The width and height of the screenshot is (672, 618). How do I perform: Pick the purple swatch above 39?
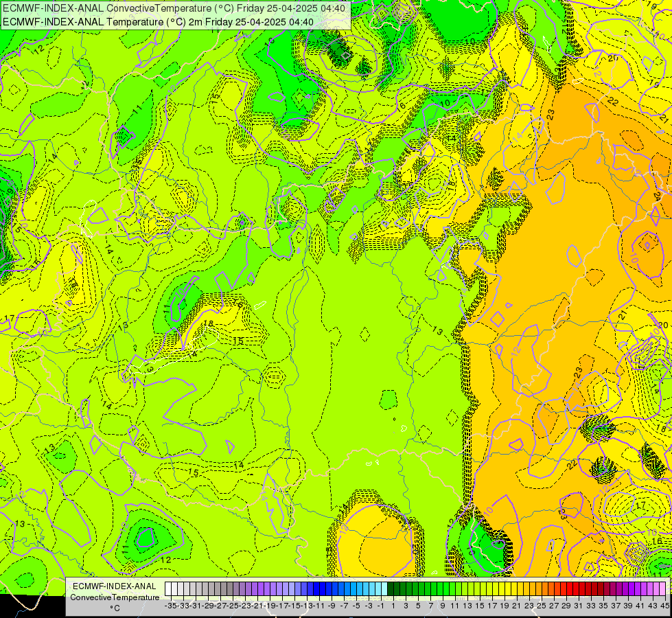pos(625,589)
